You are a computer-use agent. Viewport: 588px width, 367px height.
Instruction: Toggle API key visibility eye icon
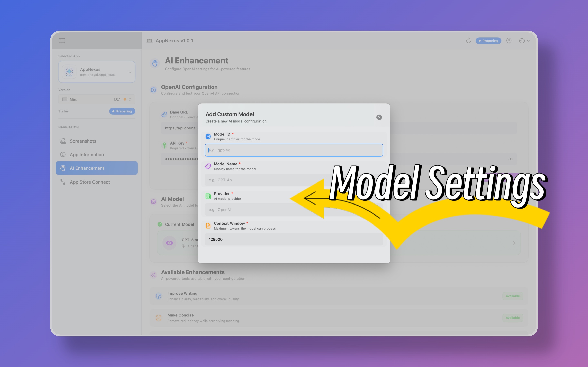click(510, 159)
